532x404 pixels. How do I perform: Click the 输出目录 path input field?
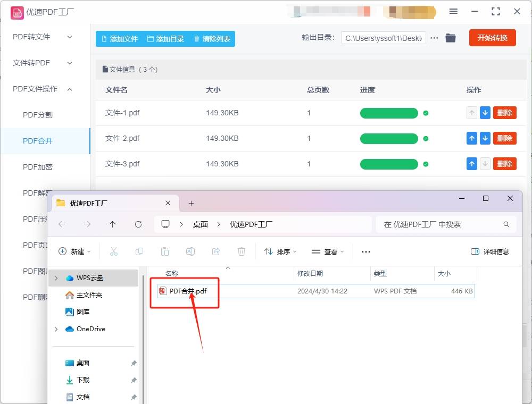384,38
